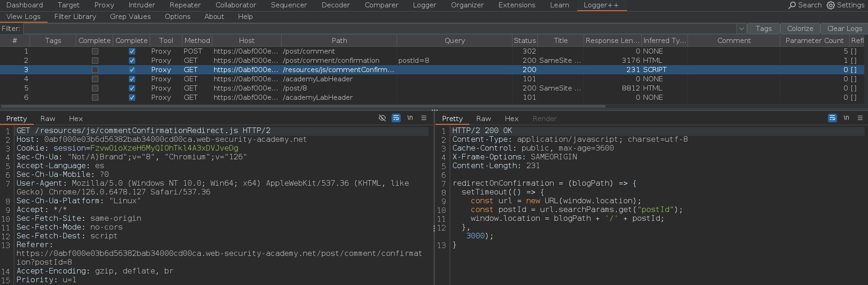Switch to the Organizer tab

click(467, 5)
